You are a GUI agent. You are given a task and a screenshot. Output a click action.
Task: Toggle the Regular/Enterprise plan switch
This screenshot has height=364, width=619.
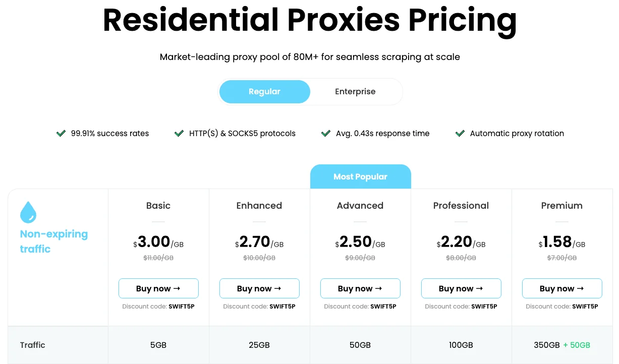[310, 91]
